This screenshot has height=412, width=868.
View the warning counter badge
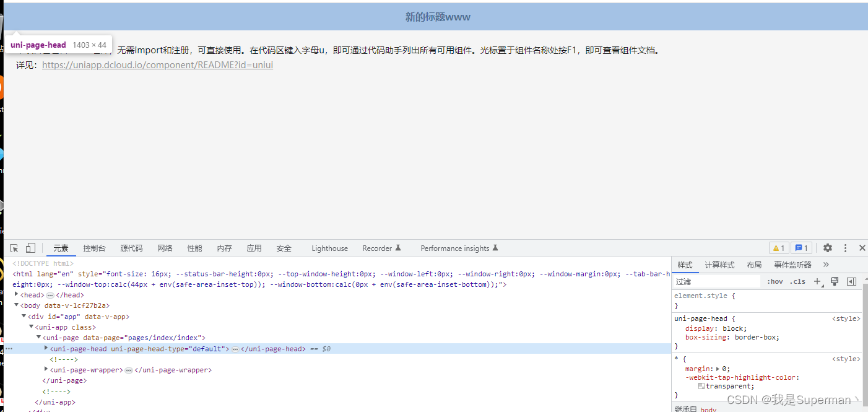(x=778, y=248)
